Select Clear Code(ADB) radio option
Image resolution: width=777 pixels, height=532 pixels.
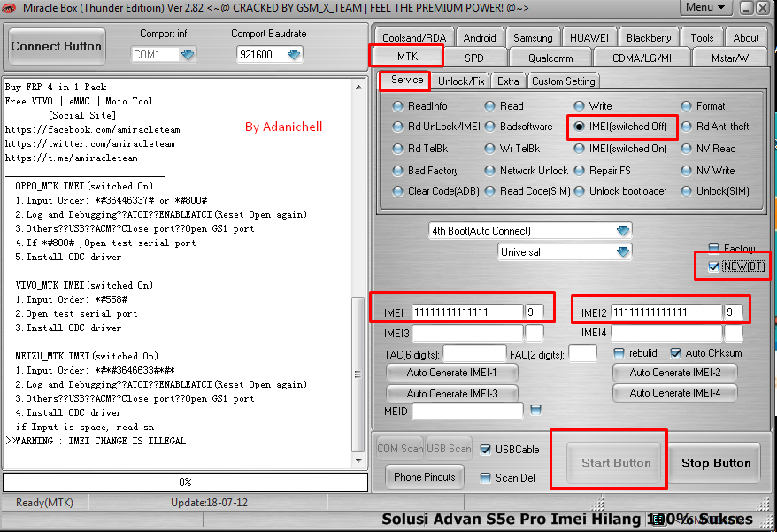(397, 191)
